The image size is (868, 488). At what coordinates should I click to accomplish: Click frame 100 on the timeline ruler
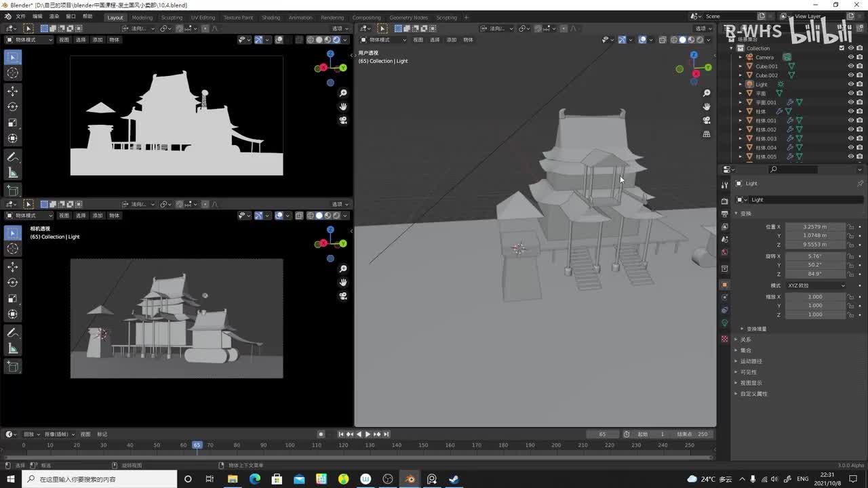290,445
